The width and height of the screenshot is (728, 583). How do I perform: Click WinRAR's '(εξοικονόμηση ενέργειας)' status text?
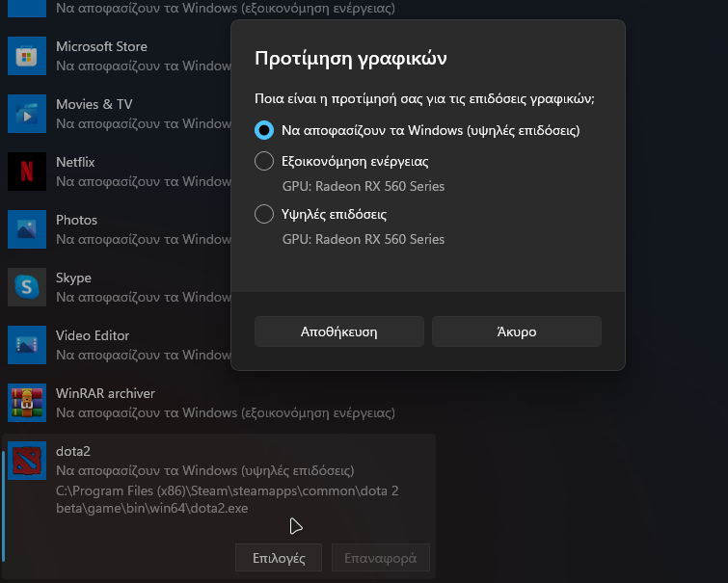click(x=317, y=412)
